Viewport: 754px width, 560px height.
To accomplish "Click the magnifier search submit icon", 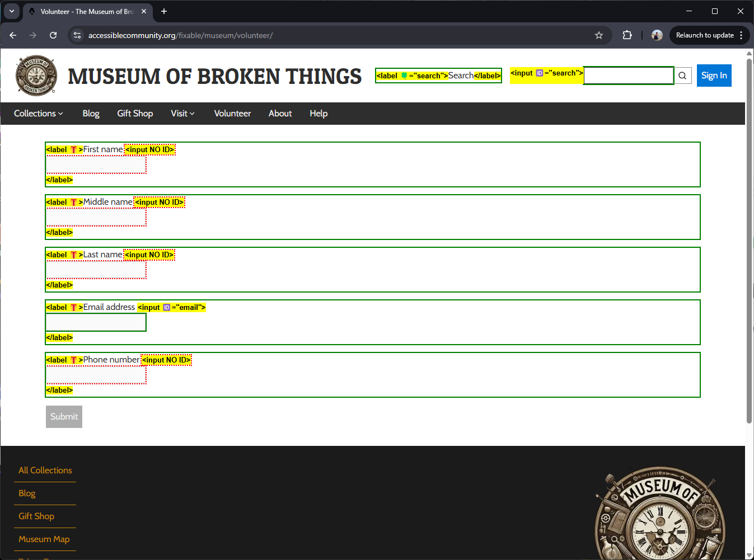I will click(682, 76).
